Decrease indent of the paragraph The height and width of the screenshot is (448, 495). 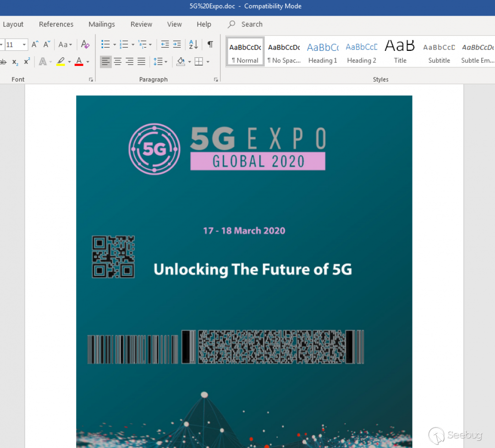tap(165, 44)
